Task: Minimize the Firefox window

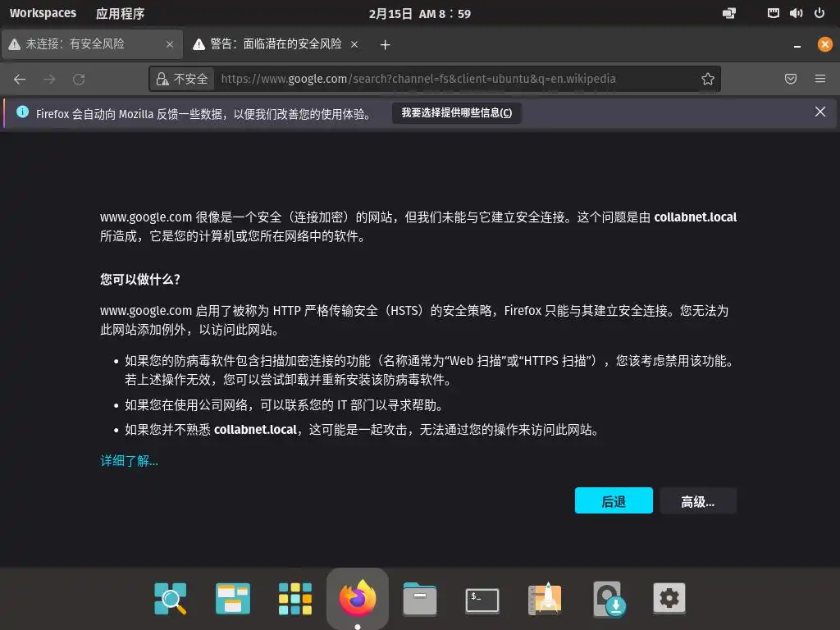Action: point(797,46)
